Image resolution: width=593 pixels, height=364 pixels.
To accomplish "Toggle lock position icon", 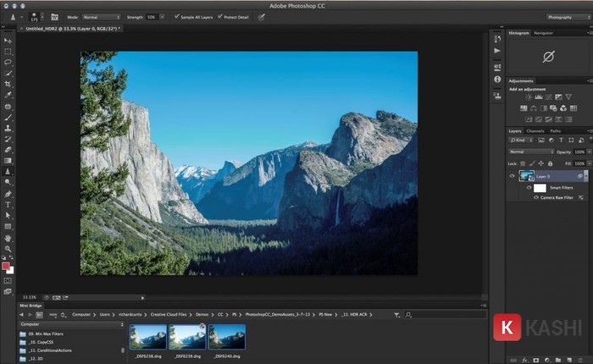I will pyautogui.click(x=540, y=163).
